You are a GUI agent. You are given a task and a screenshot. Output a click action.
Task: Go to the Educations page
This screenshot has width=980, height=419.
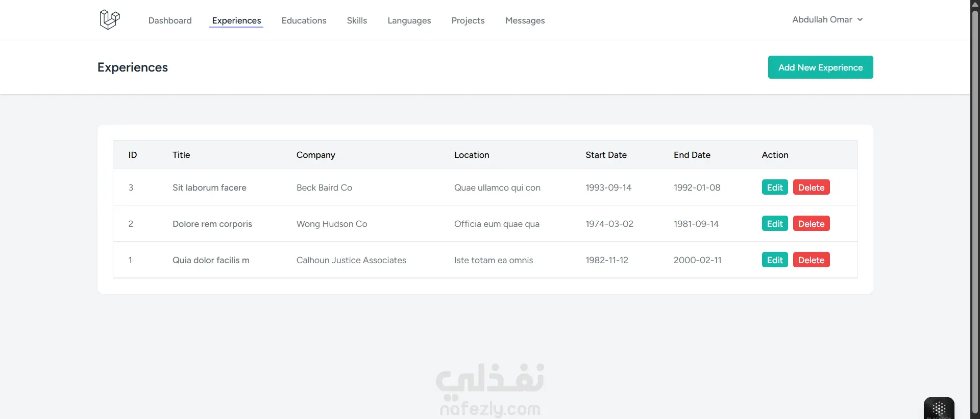coord(304,20)
